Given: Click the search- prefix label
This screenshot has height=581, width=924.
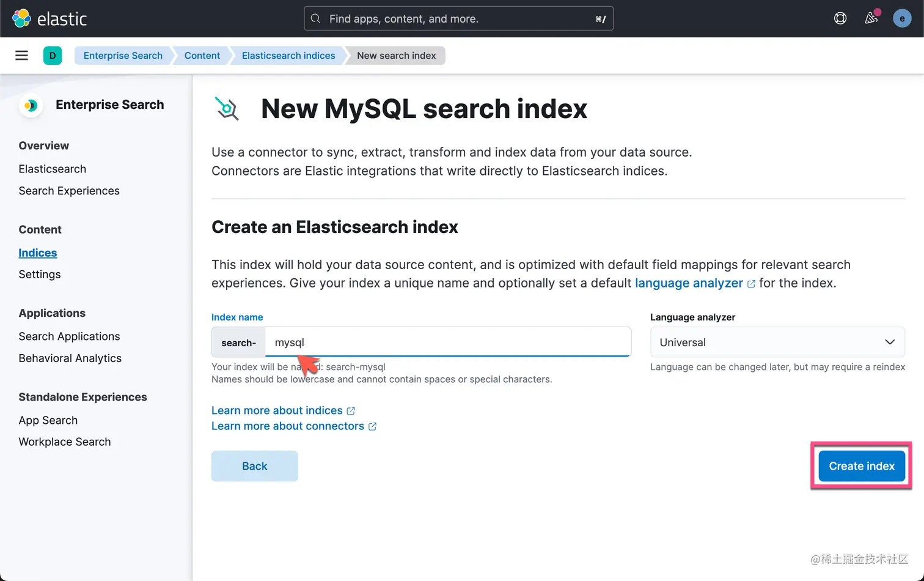Looking at the screenshot, I should coord(238,342).
